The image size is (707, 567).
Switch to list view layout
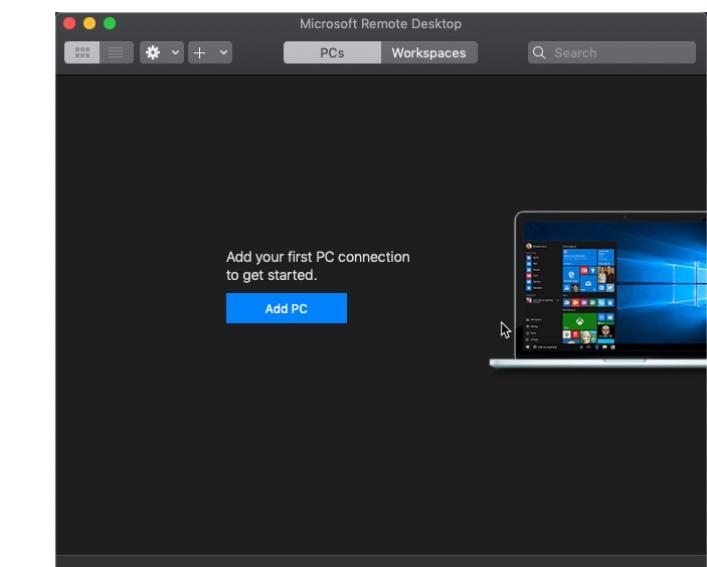click(x=116, y=53)
